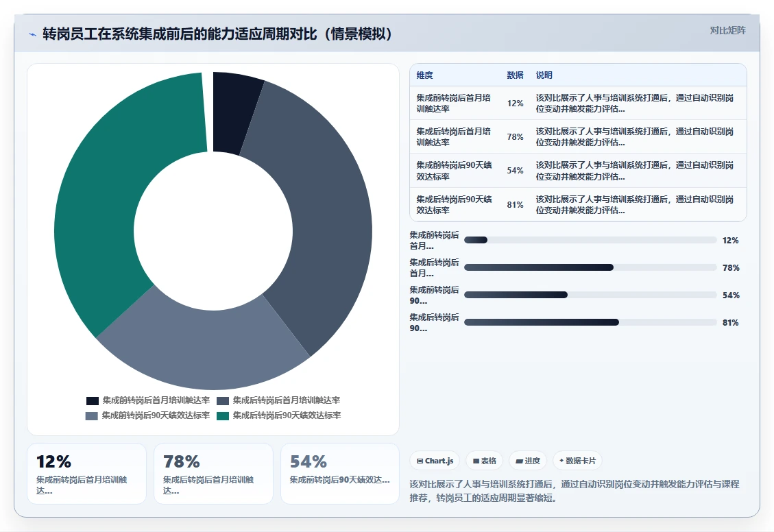This screenshot has height=532, width=774.
Task: Click the 81% label beside the progress bar
Action: pyautogui.click(x=731, y=323)
